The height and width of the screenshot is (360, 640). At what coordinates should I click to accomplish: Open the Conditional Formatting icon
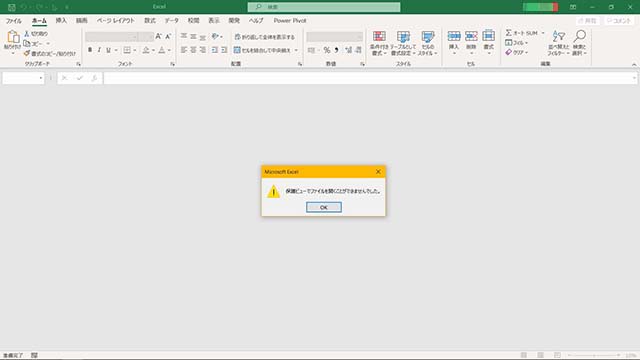(379, 37)
